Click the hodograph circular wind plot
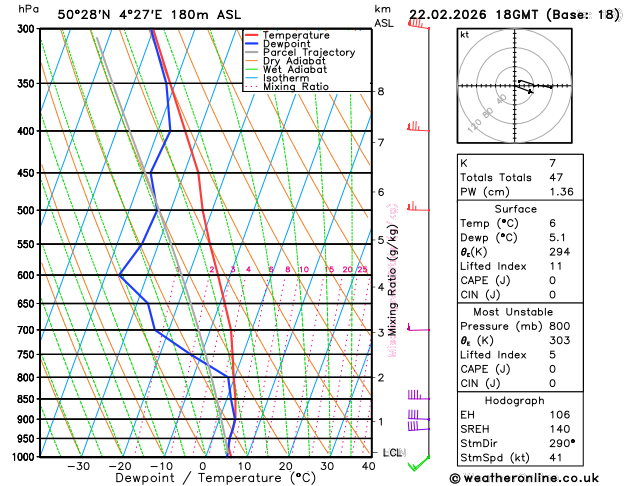The height and width of the screenshot is (486, 629). tap(515, 86)
